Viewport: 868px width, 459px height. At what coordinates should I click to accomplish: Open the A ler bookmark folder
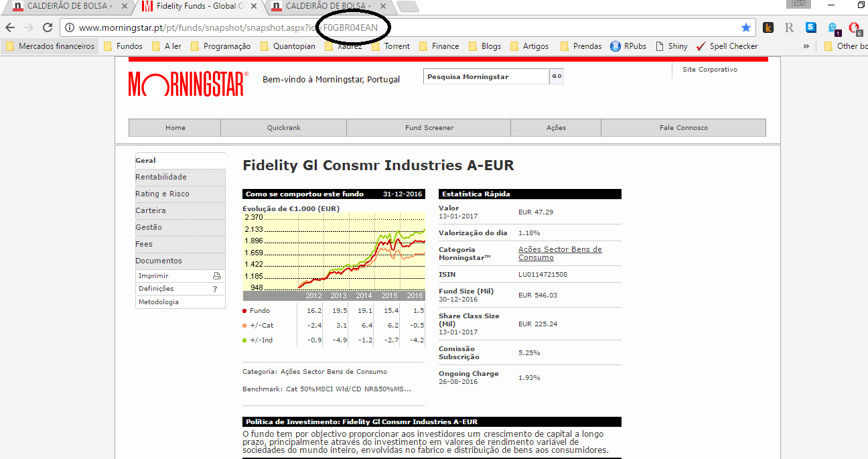coord(167,46)
